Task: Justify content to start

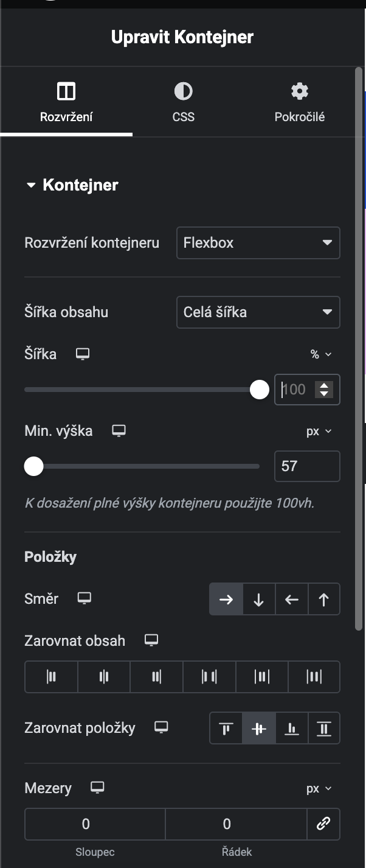Action: 51,676
